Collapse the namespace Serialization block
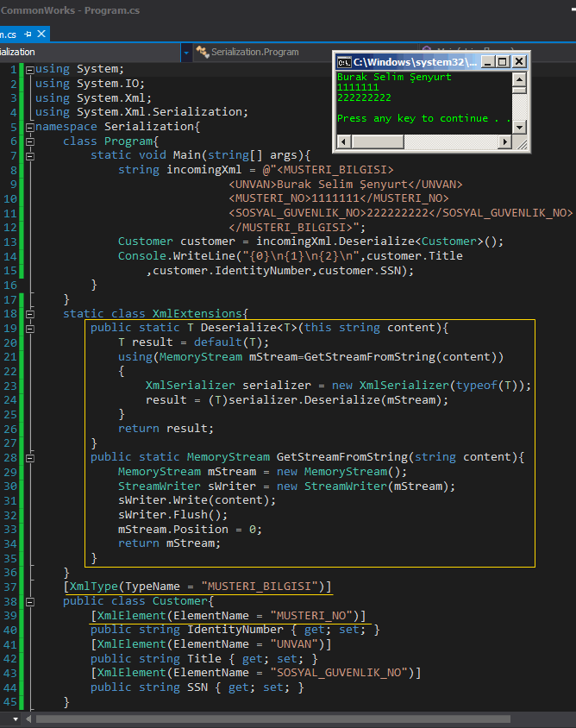Screen dimensions: 576x728 [x=30, y=127]
